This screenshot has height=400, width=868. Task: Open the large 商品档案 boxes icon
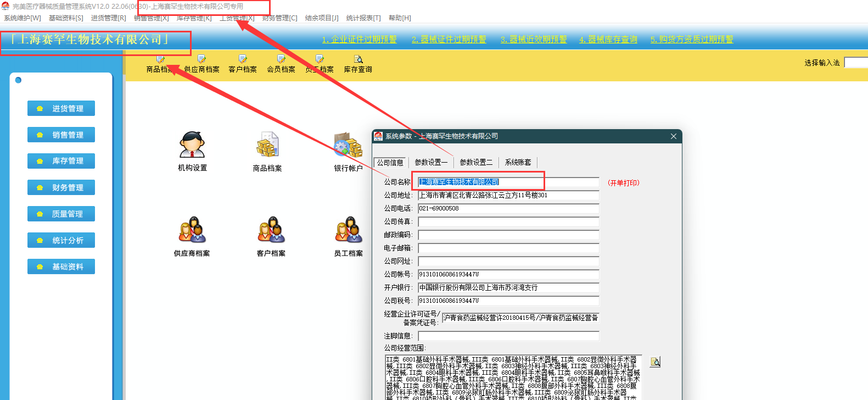pos(267,152)
